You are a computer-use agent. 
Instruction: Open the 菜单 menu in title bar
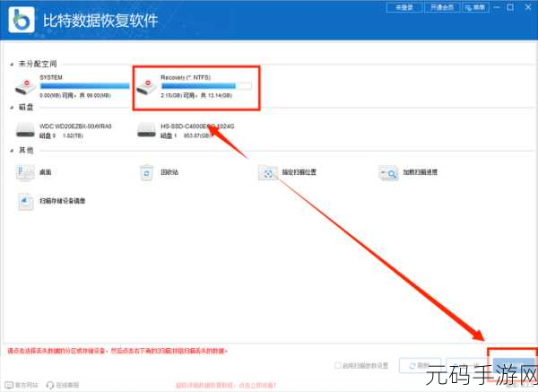(475, 7)
